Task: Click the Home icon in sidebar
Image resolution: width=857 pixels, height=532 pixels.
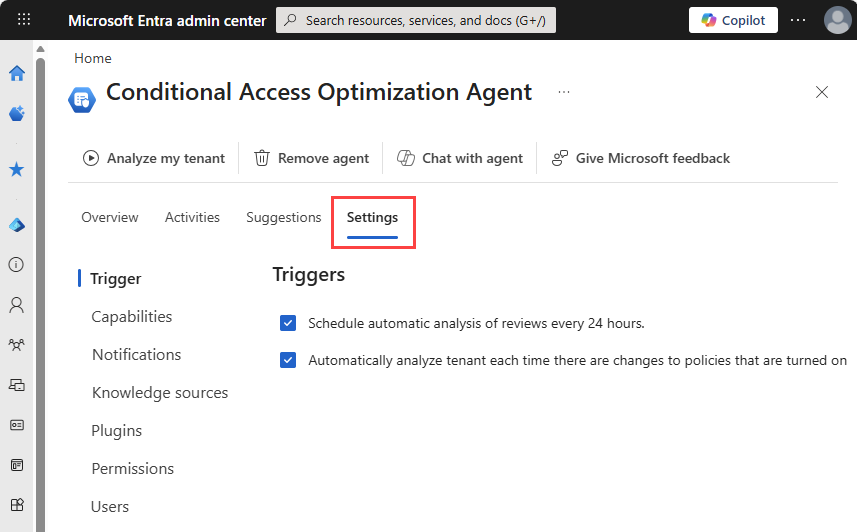Action: (x=16, y=73)
